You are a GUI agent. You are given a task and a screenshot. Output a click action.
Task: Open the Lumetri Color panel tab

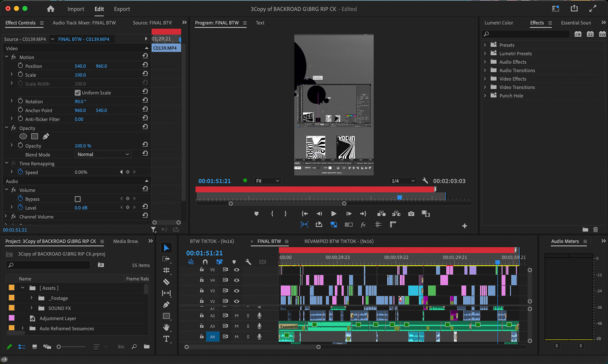coord(498,23)
